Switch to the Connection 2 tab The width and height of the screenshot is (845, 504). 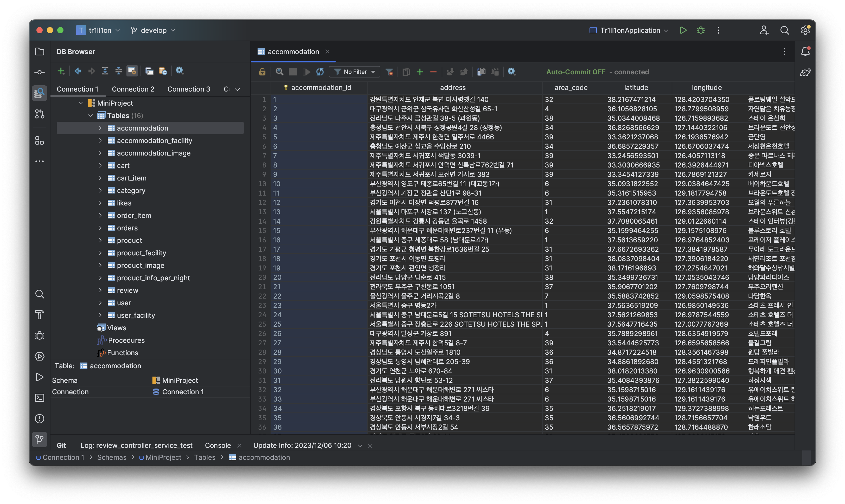(x=133, y=89)
